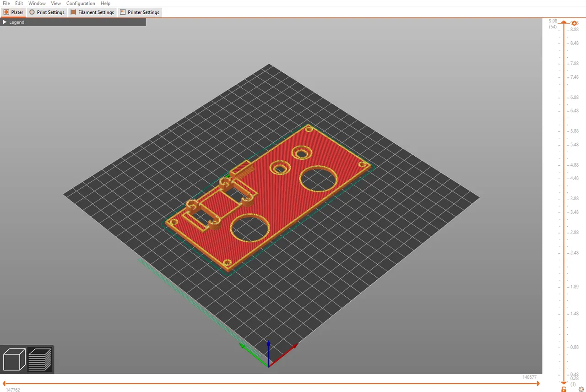
Task: Open the Help menu
Action: pyautogui.click(x=105, y=3)
